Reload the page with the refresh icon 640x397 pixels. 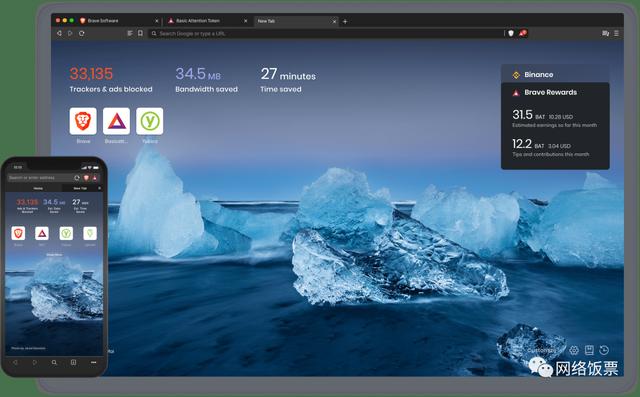click(82, 33)
